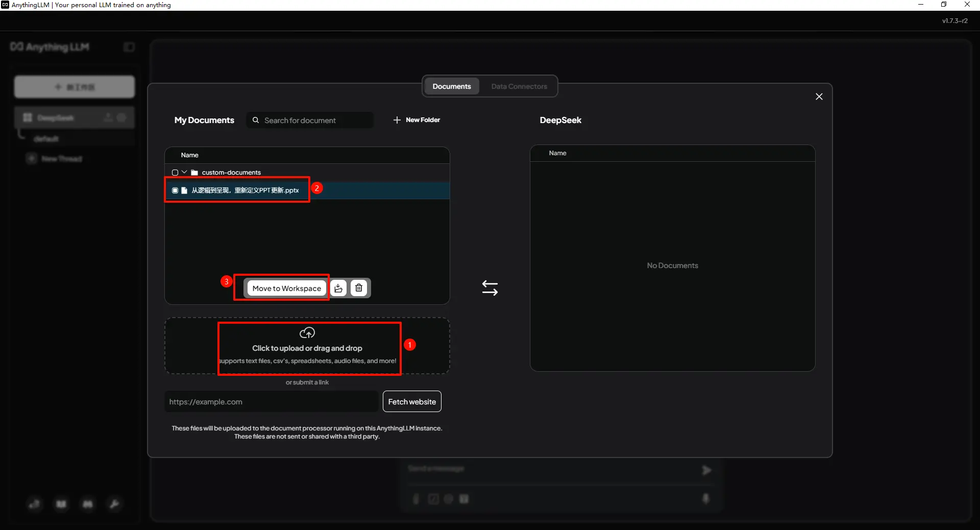Toggle the sidebar collapse icon near AnythingLLM logo
Screen dimensions: 980x530
[x=129, y=47]
